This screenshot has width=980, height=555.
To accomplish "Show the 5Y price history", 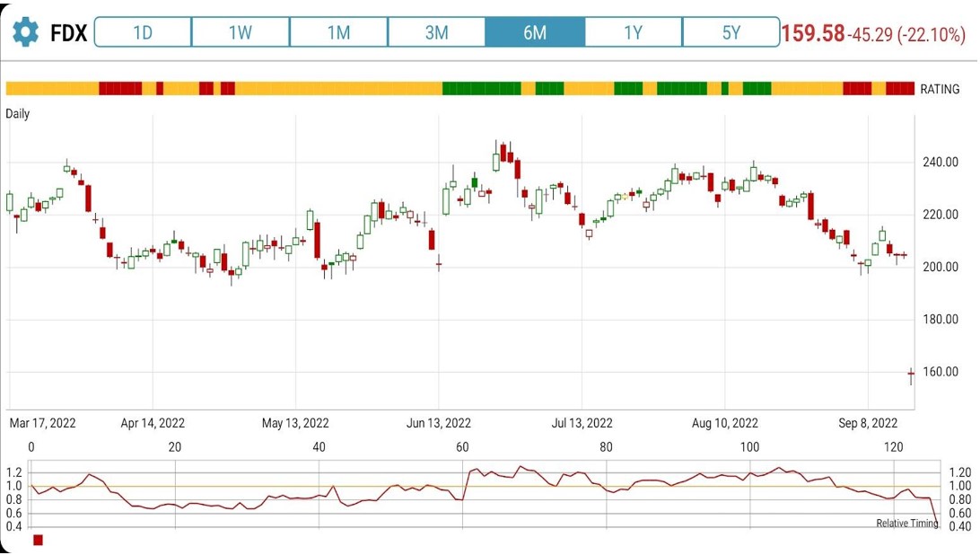I will pos(731,32).
